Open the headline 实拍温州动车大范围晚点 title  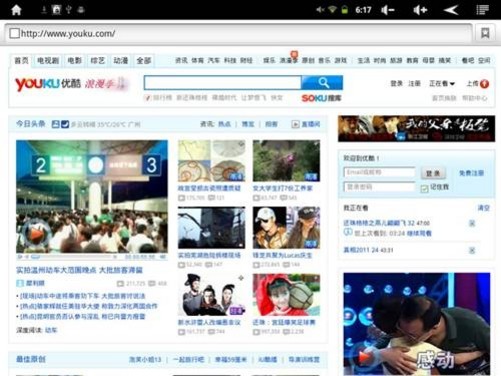point(79,270)
